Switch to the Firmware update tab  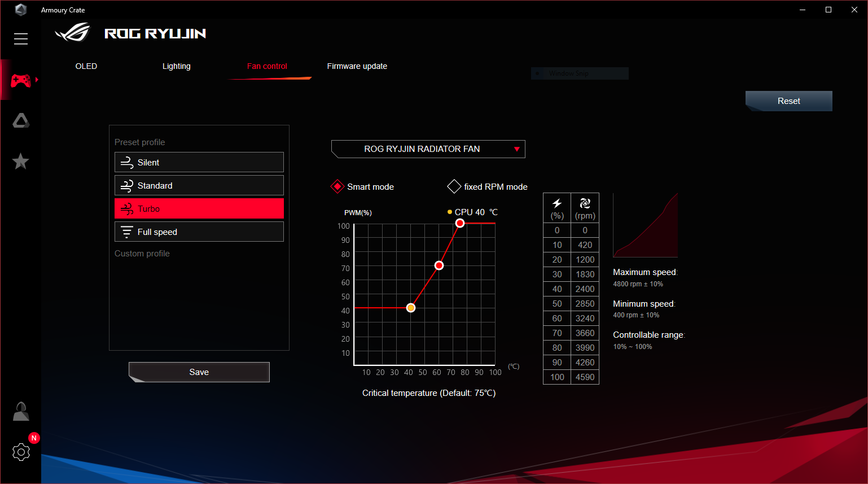357,66
